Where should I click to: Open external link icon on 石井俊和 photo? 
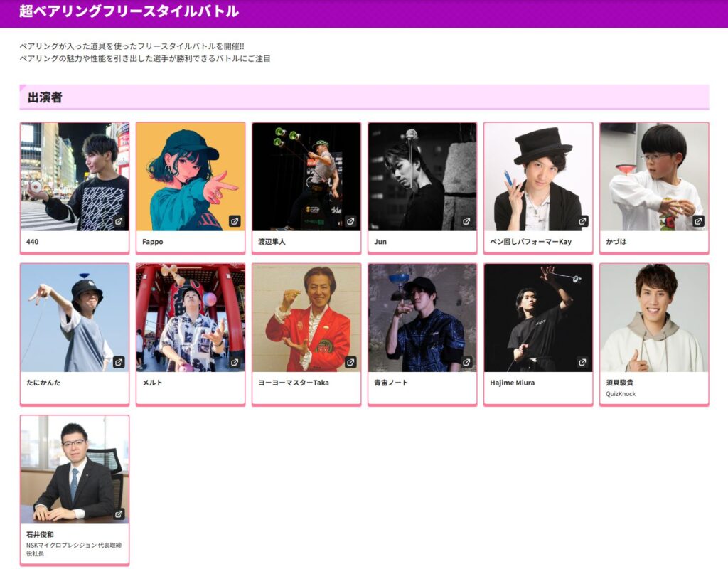[119, 514]
